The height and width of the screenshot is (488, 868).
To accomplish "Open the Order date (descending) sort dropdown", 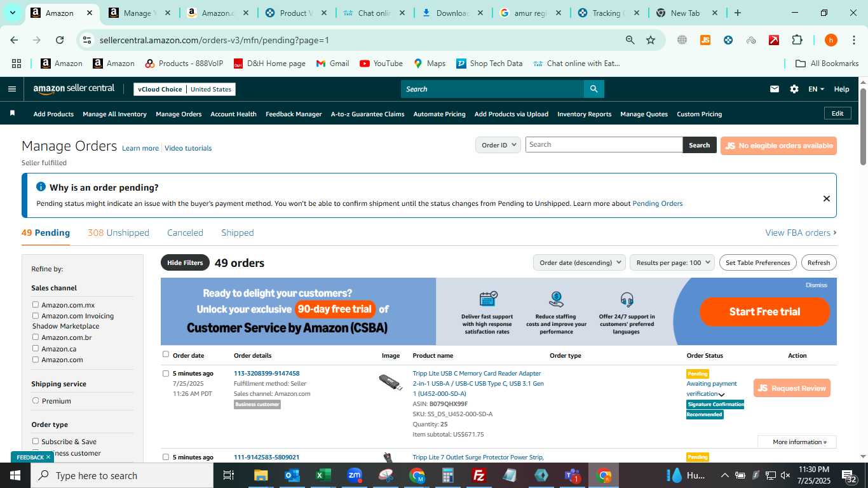I will (x=579, y=262).
